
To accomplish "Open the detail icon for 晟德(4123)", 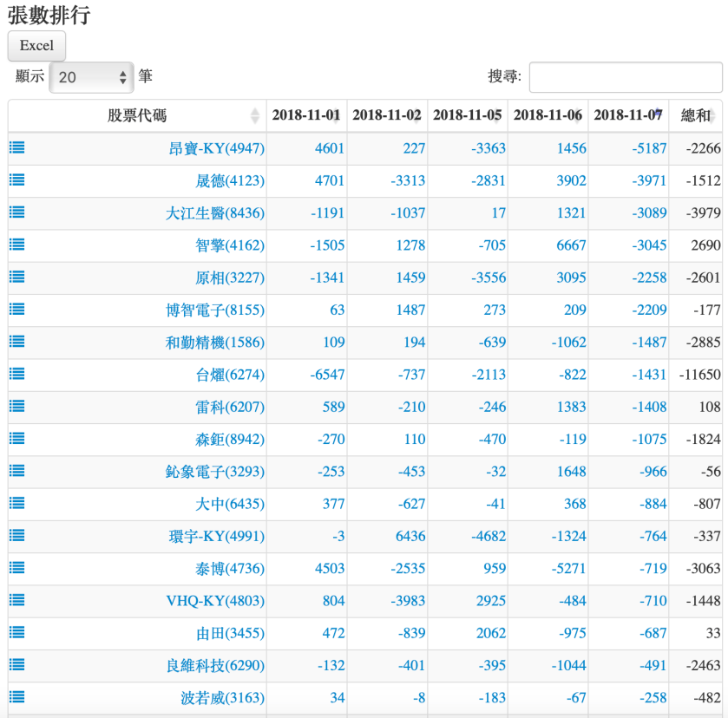I will click(x=16, y=179).
